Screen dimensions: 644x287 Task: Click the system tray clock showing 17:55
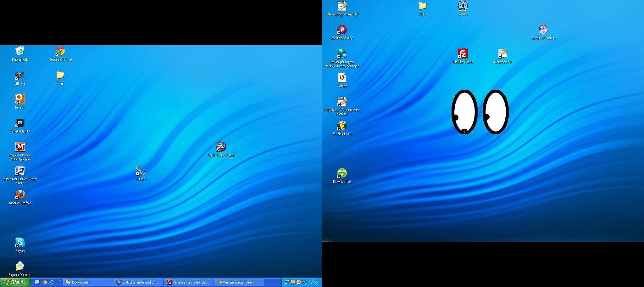[313, 282]
